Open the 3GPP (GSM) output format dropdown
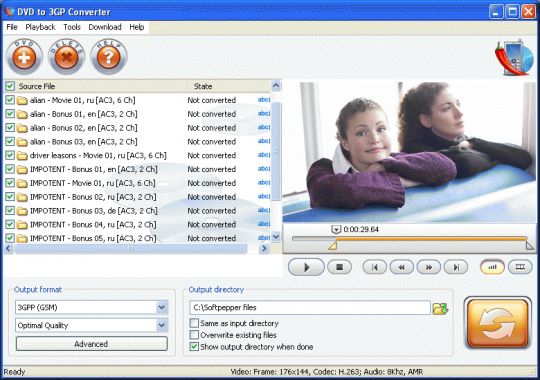This screenshot has width=540, height=380. (x=162, y=307)
